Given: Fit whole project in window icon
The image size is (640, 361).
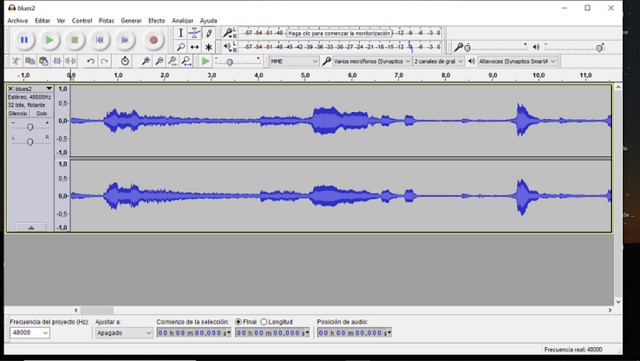Looking at the screenshot, I should (x=187, y=61).
